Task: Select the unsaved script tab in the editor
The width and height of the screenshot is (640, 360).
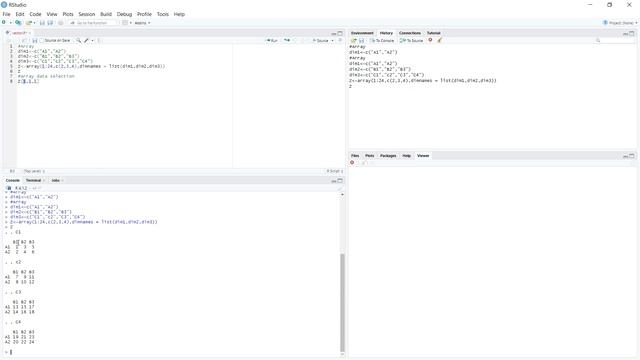Action: click(x=18, y=33)
